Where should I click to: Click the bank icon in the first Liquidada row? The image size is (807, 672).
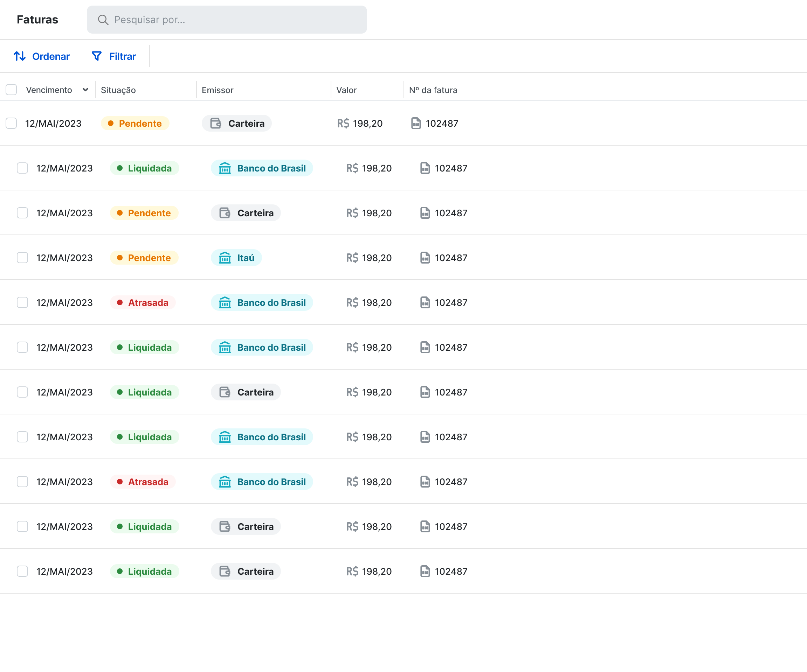tap(225, 168)
